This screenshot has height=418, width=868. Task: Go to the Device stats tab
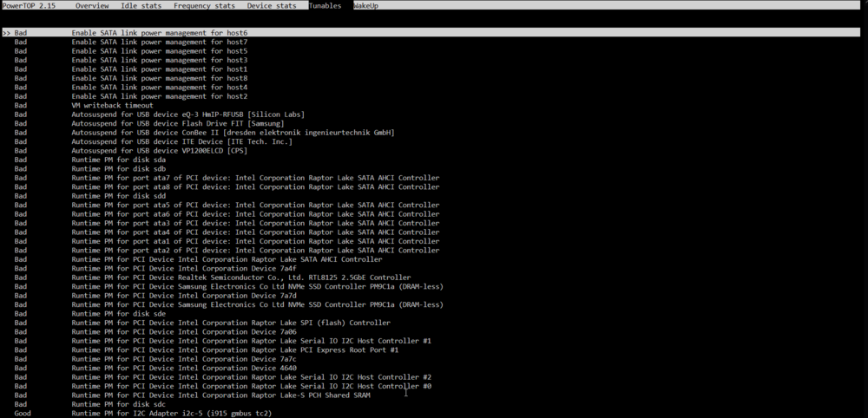pyautogui.click(x=271, y=5)
